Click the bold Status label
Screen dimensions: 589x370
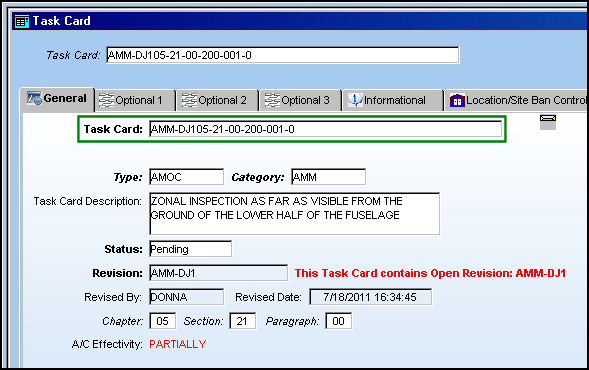(124, 249)
